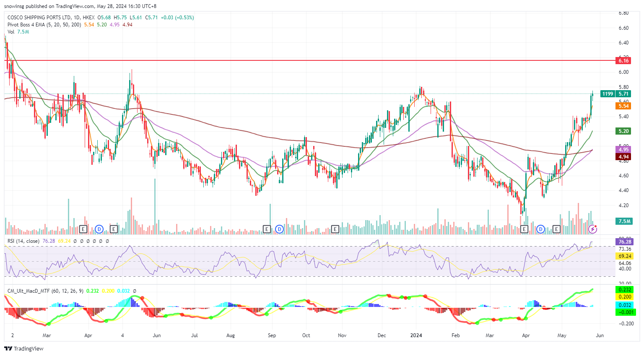Click the -0.001 MACD axis label

tap(626, 312)
